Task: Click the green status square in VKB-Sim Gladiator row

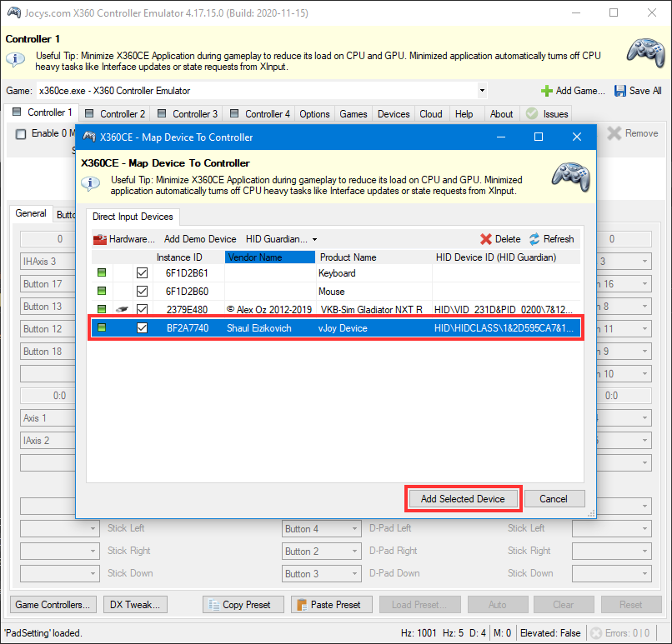Action: (x=102, y=309)
